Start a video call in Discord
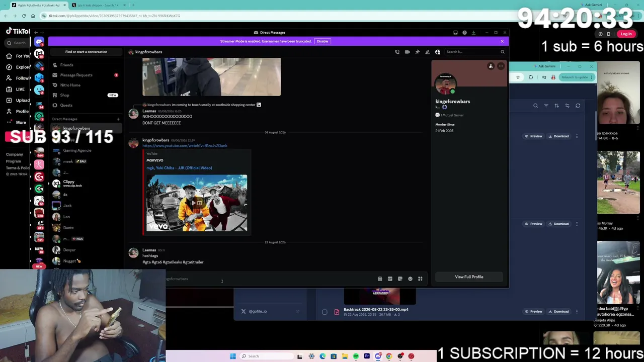The height and width of the screenshot is (362, 644). [x=407, y=52]
